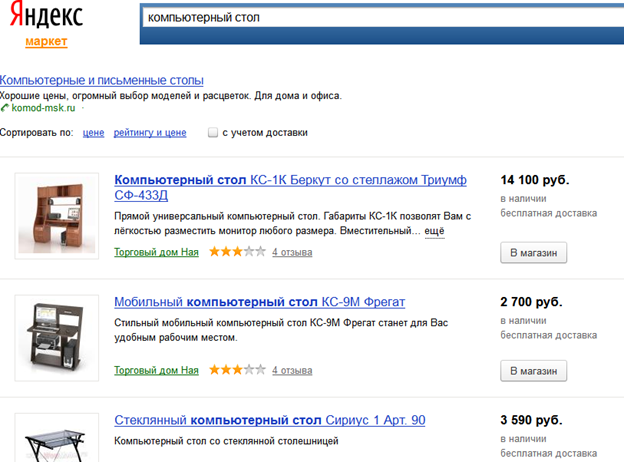Open ad link Компьютерные и письменные столы
Screen dimensions: 624x462
(x=101, y=80)
